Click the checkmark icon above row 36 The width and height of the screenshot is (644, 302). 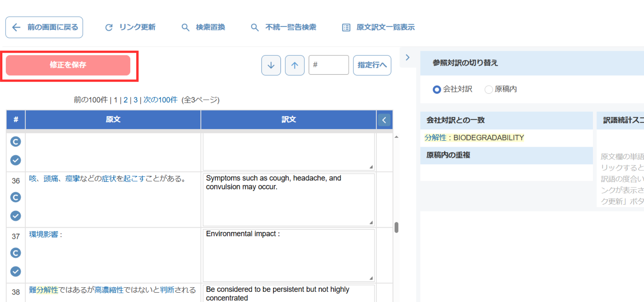(15, 160)
